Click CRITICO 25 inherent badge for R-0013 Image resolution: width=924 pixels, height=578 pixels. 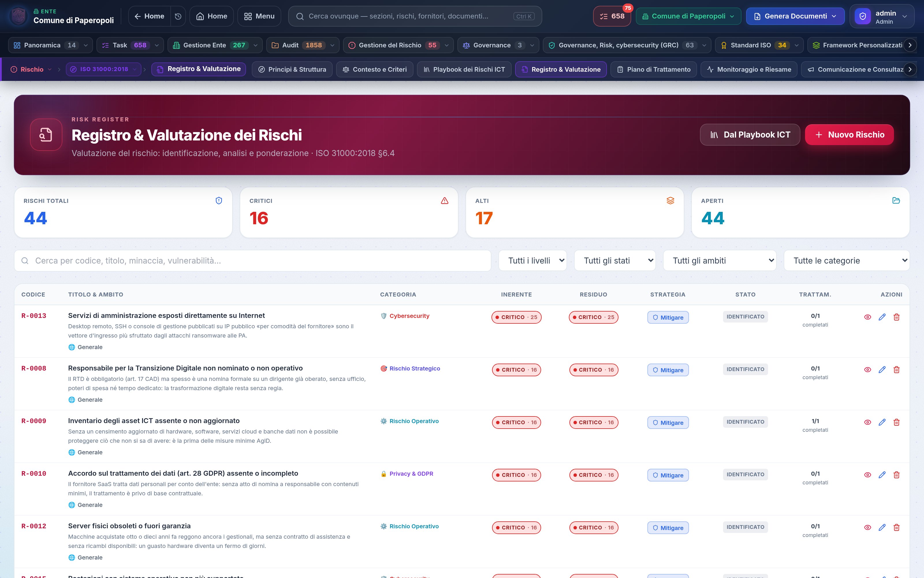tap(516, 317)
